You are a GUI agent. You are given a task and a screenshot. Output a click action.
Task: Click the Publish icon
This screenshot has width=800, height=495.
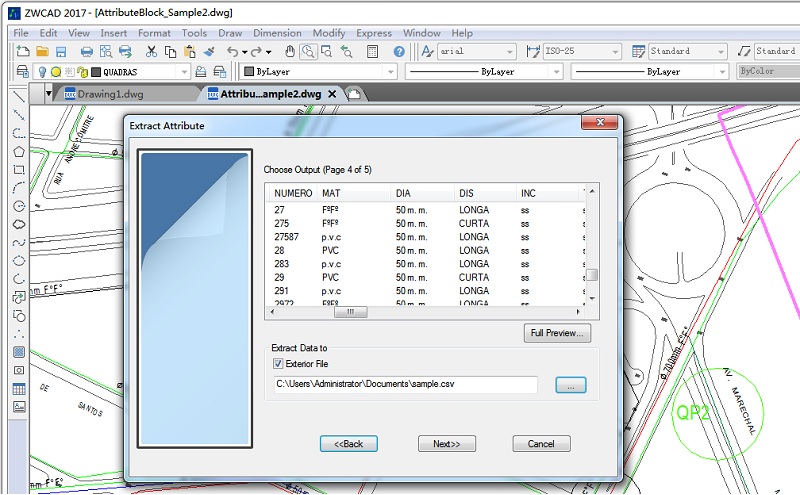click(125, 51)
